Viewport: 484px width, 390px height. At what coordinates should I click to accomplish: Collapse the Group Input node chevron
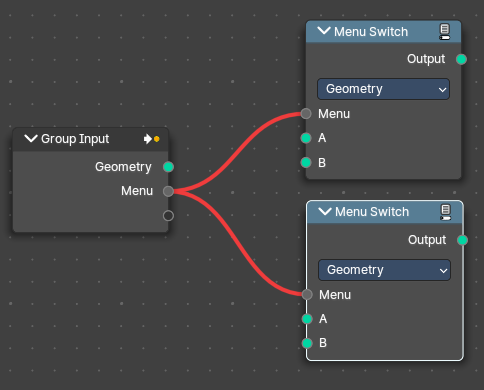pos(31,138)
